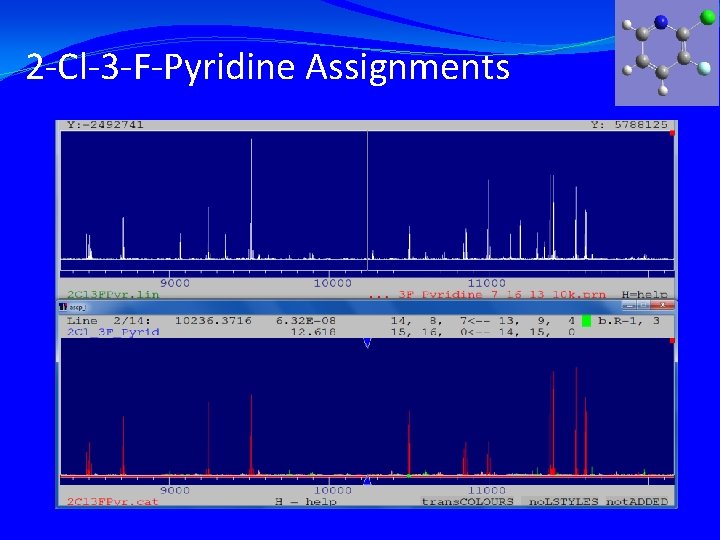
Task: Click the blue downward cursor marker above lower spectrum
Action: pos(367,343)
